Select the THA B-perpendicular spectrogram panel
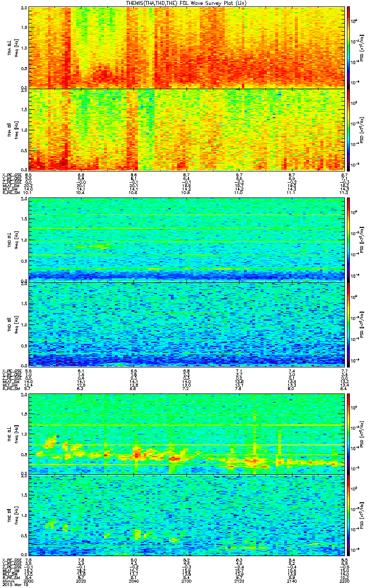The height and width of the screenshot is (588, 368). pyautogui.click(x=186, y=47)
